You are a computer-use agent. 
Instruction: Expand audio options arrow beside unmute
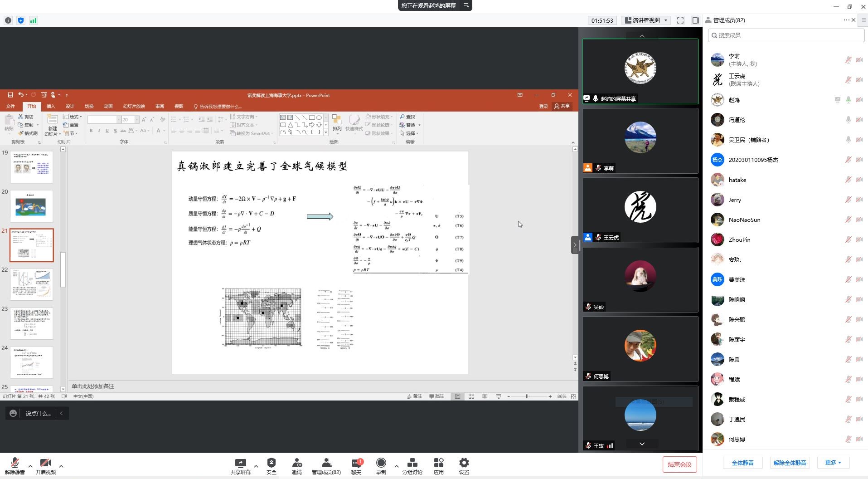30,466
